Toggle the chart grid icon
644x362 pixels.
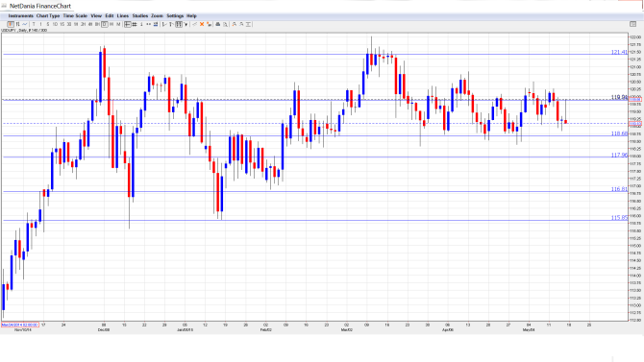click(135, 24)
